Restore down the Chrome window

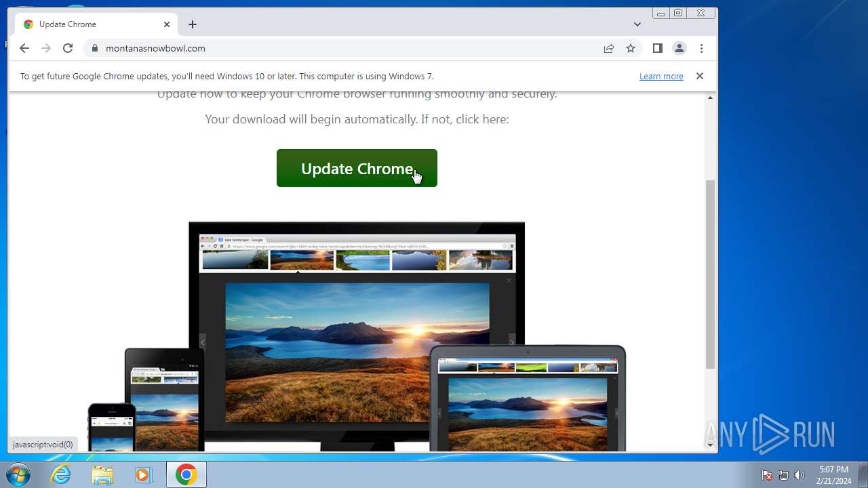tap(678, 13)
